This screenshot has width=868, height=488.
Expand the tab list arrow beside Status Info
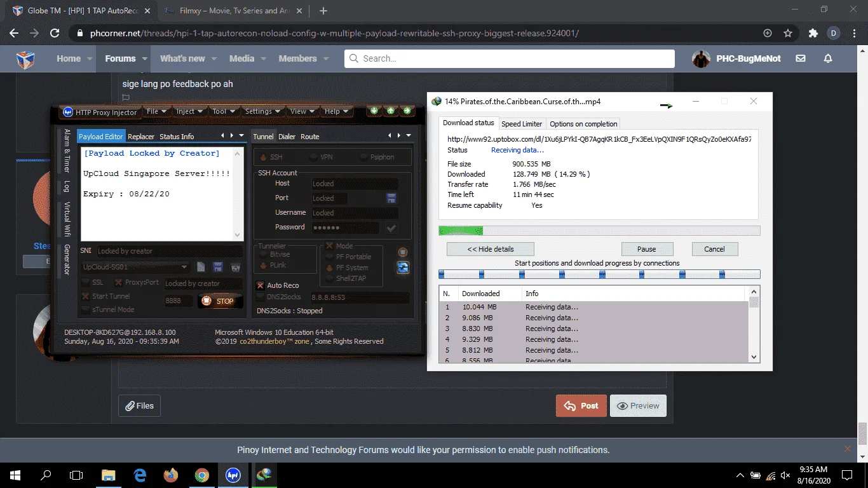pyautogui.click(x=241, y=135)
